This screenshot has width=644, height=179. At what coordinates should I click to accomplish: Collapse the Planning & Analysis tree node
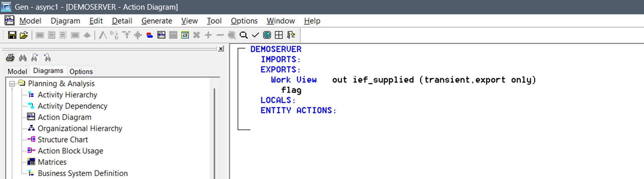pos(12,84)
